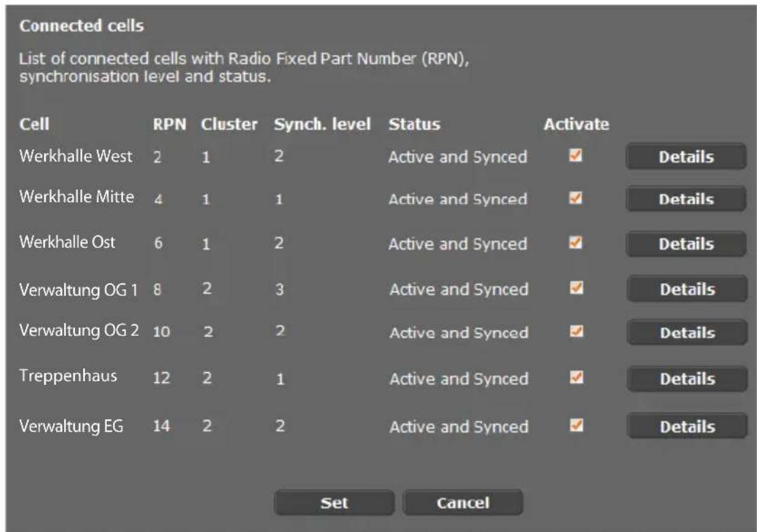Uncheck Activate for Werkhalle West
The height and width of the screenshot is (532, 757).
click(575, 155)
